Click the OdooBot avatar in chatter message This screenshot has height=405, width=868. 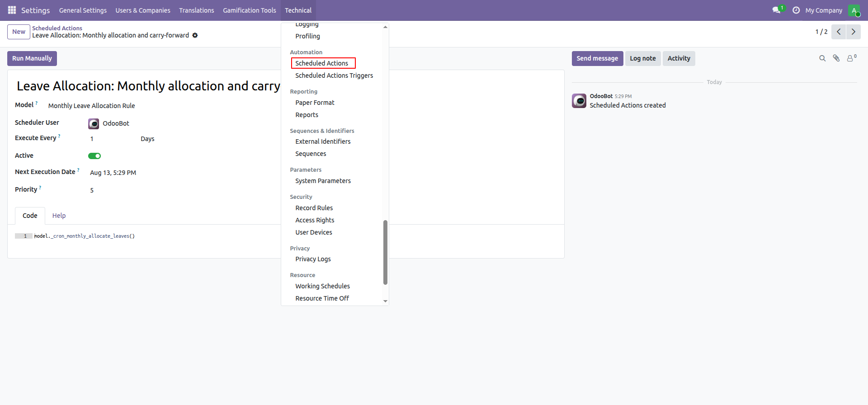pyautogui.click(x=579, y=101)
